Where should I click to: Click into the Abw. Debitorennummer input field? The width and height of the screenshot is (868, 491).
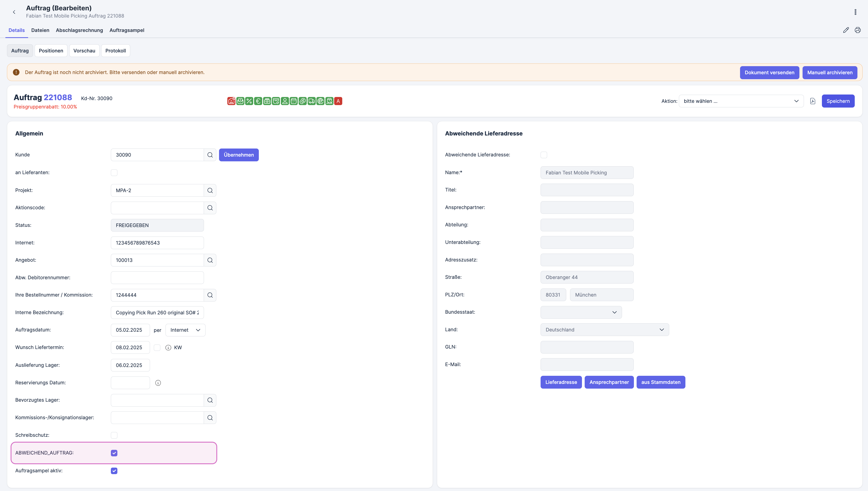pos(157,277)
